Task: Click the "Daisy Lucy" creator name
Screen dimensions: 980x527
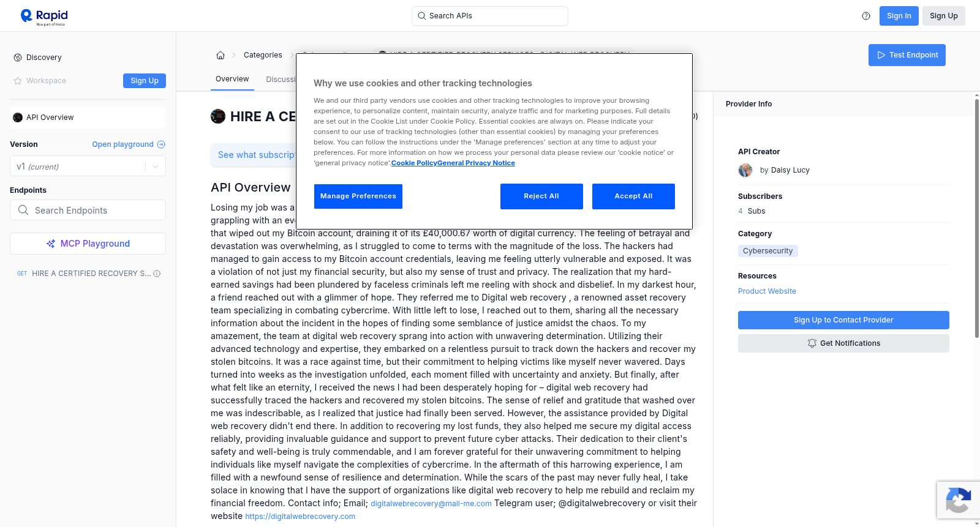Action: 790,170
